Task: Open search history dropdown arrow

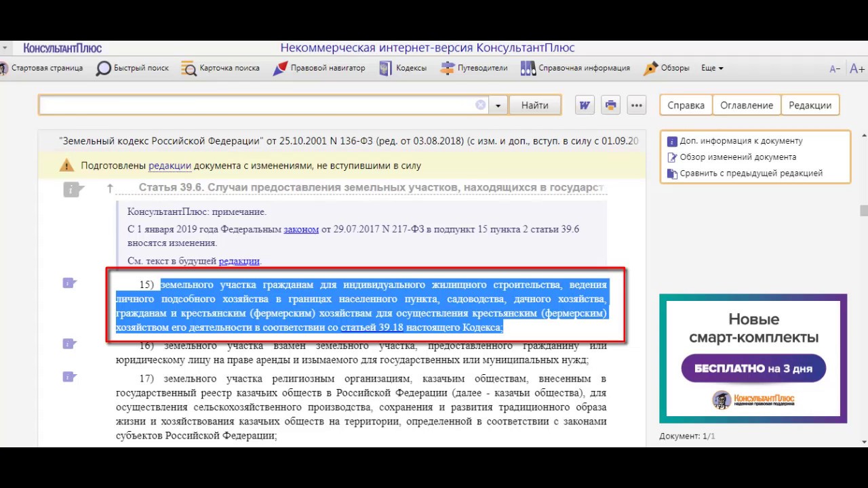Action: coord(498,106)
